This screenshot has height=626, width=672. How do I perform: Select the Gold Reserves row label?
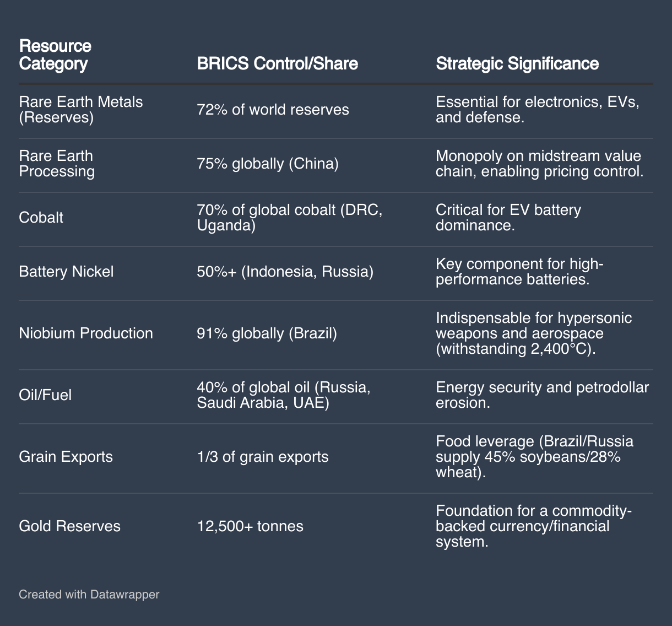coord(69,526)
